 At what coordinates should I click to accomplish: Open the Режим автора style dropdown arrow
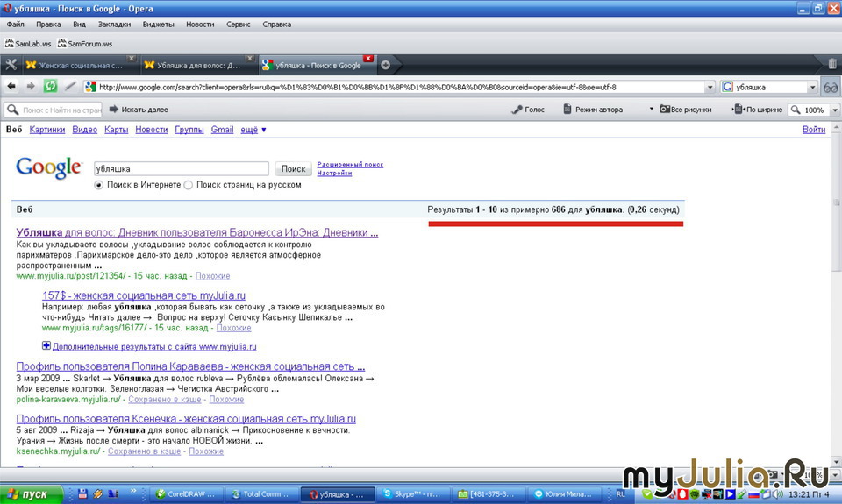click(x=652, y=109)
